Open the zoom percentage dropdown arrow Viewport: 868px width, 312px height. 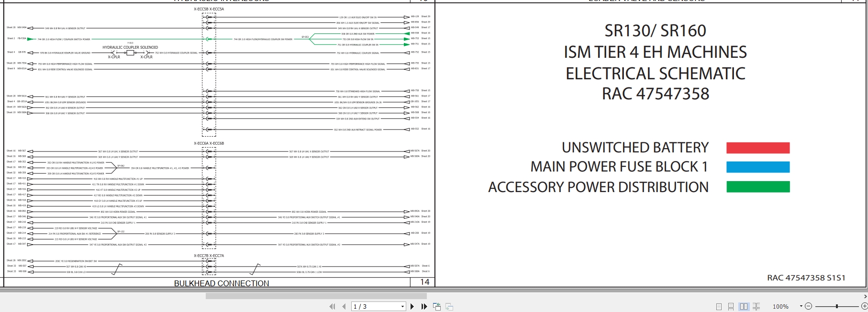[x=801, y=306]
